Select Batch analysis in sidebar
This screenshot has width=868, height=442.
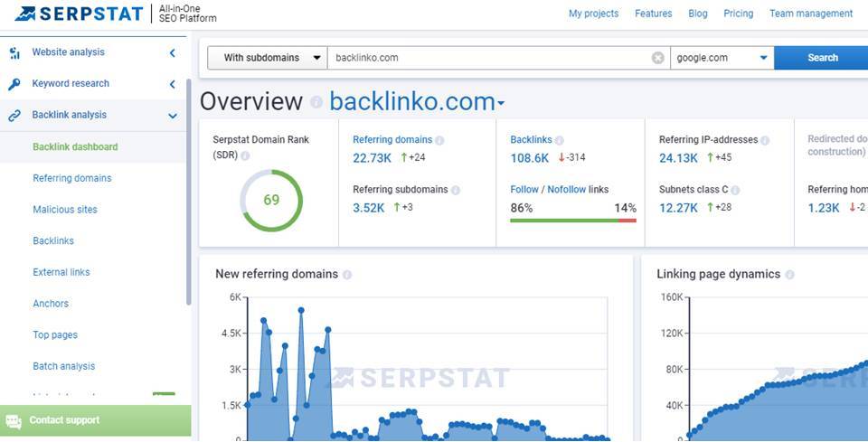(63, 366)
